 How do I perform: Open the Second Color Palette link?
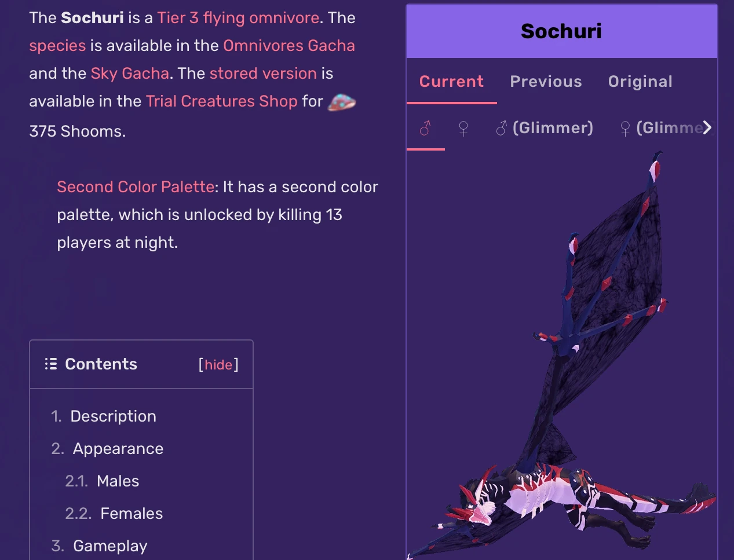point(136,187)
